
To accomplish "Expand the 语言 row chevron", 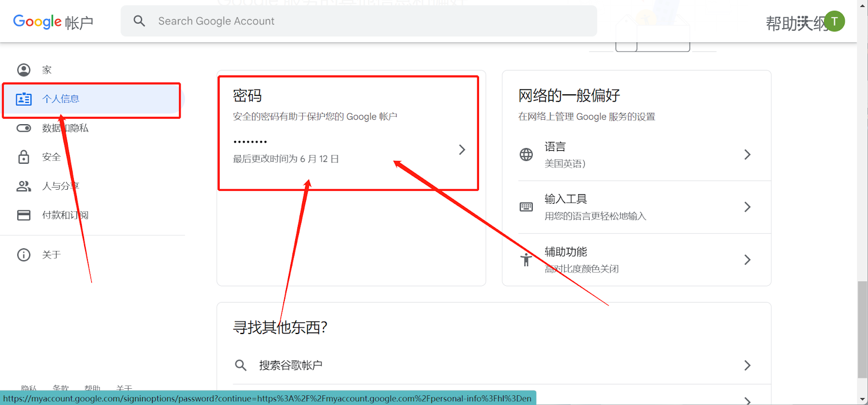I will click(748, 155).
